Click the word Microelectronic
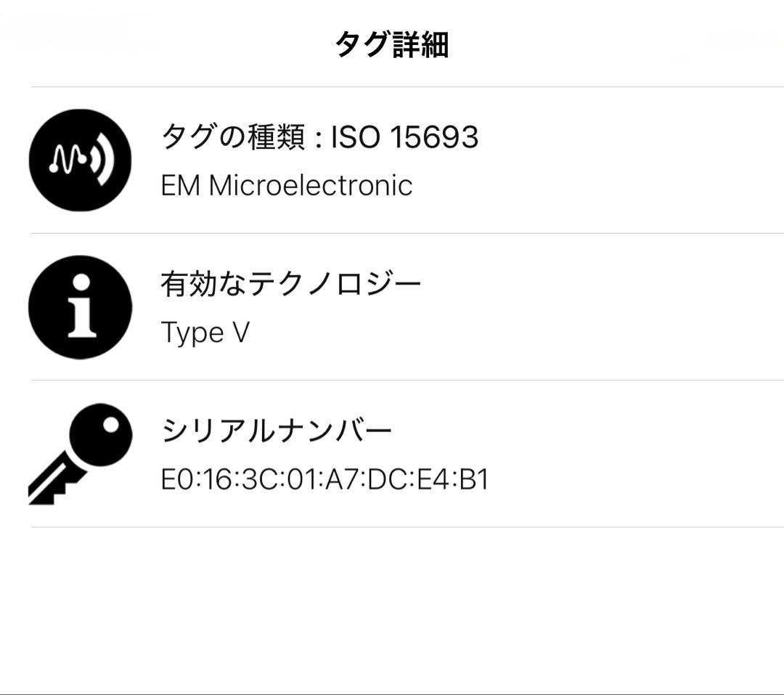The width and height of the screenshot is (784, 695). coord(311,185)
